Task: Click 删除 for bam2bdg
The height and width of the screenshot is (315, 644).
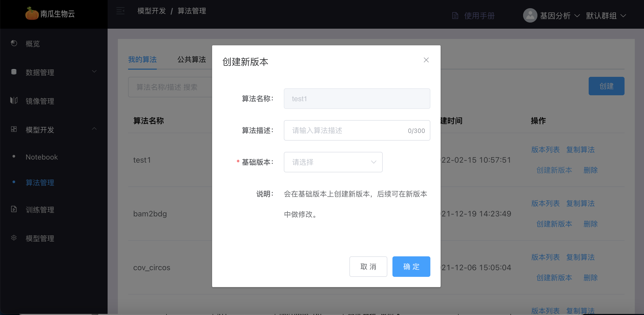Action: [x=590, y=224]
